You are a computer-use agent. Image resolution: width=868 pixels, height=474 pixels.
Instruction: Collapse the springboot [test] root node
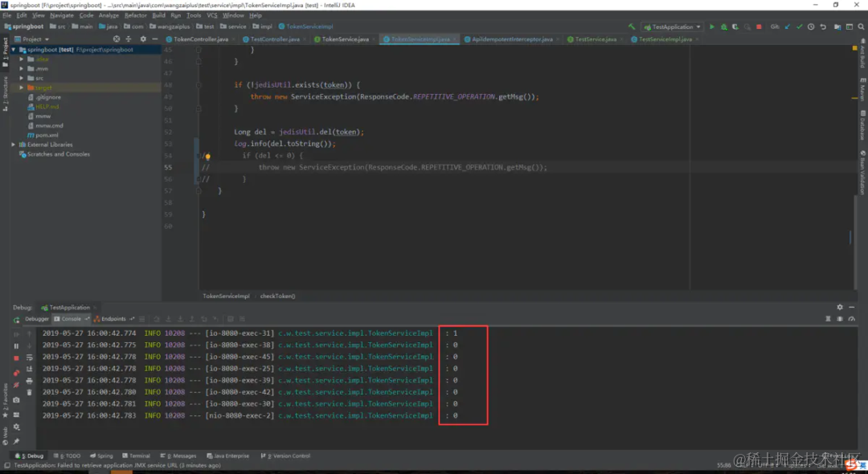coord(14,49)
